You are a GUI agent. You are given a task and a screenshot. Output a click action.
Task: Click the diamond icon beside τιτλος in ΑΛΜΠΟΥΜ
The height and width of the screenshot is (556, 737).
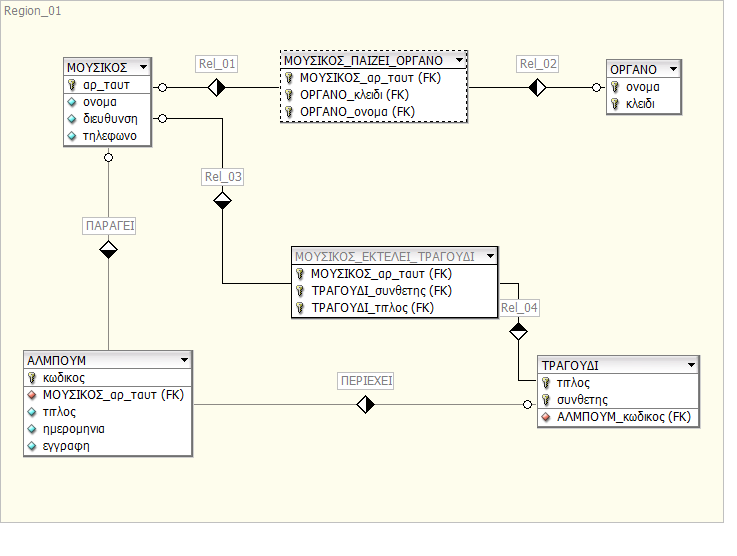click(x=32, y=412)
